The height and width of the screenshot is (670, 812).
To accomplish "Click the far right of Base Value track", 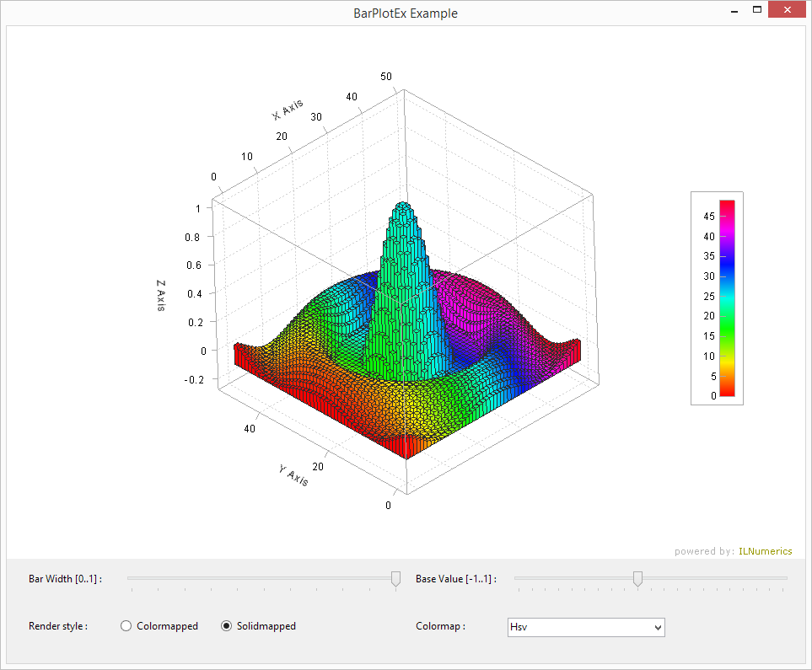I will pyautogui.click(x=784, y=578).
